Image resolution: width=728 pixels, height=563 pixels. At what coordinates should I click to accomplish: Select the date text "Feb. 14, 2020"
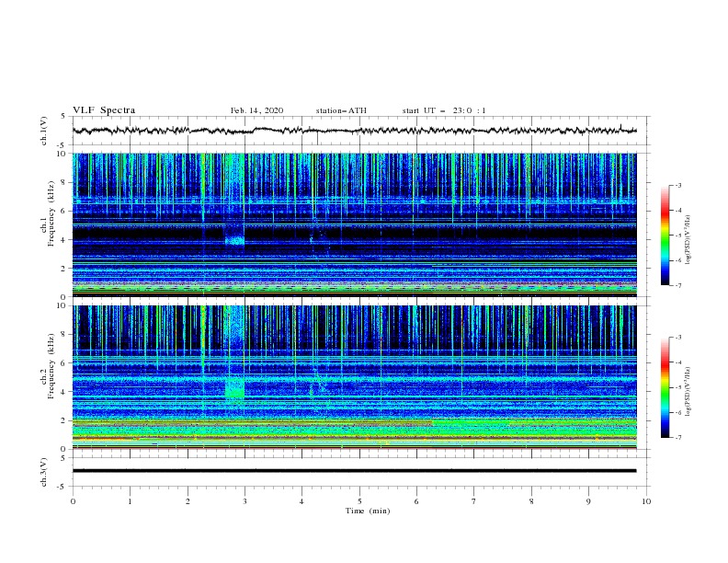tap(256, 110)
